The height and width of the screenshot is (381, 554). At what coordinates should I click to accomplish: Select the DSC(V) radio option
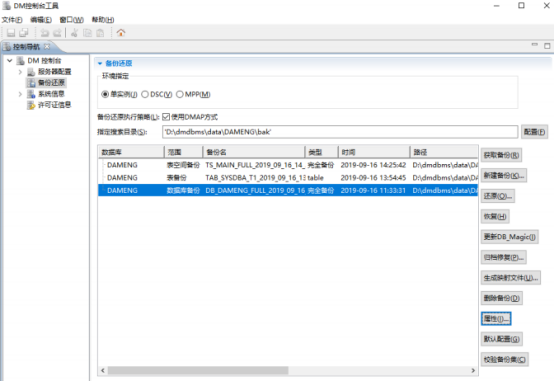coord(145,94)
